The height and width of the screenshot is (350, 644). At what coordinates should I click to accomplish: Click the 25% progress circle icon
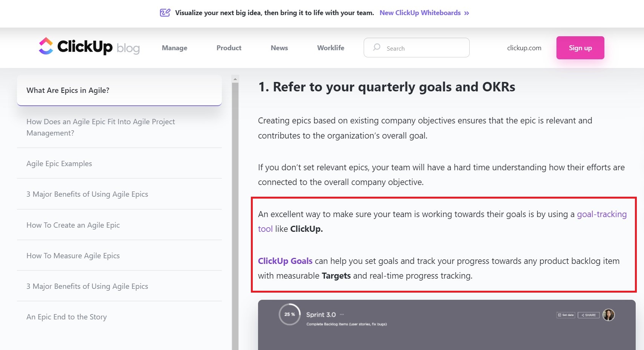pos(289,314)
